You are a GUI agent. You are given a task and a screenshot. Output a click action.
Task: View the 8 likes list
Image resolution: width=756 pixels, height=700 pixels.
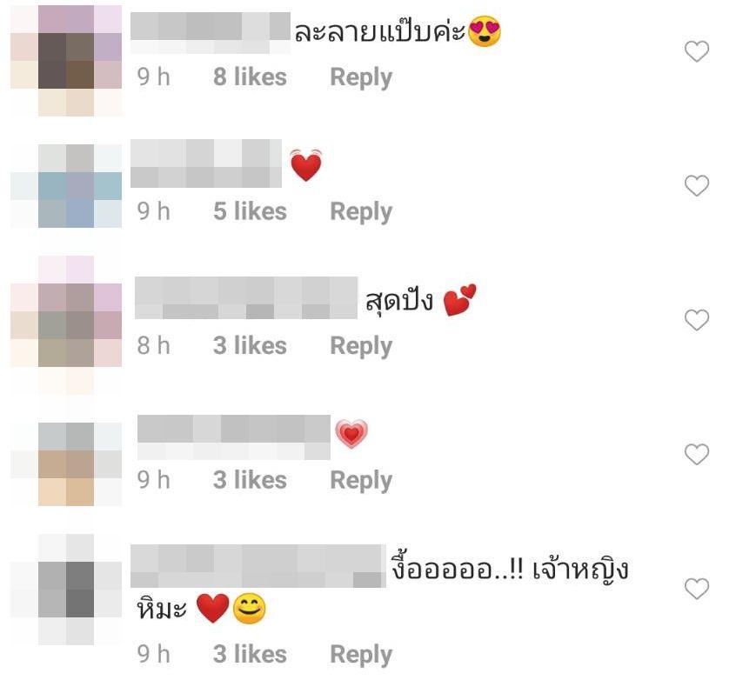(250, 77)
